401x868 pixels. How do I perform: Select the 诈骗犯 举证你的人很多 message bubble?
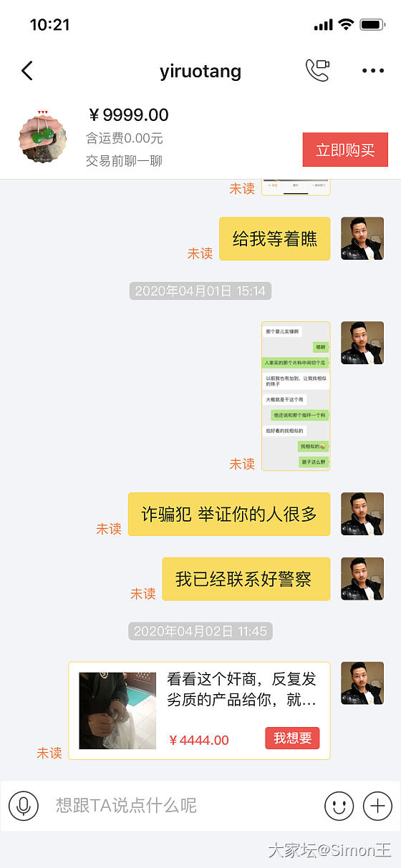pyautogui.click(x=229, y=514)
